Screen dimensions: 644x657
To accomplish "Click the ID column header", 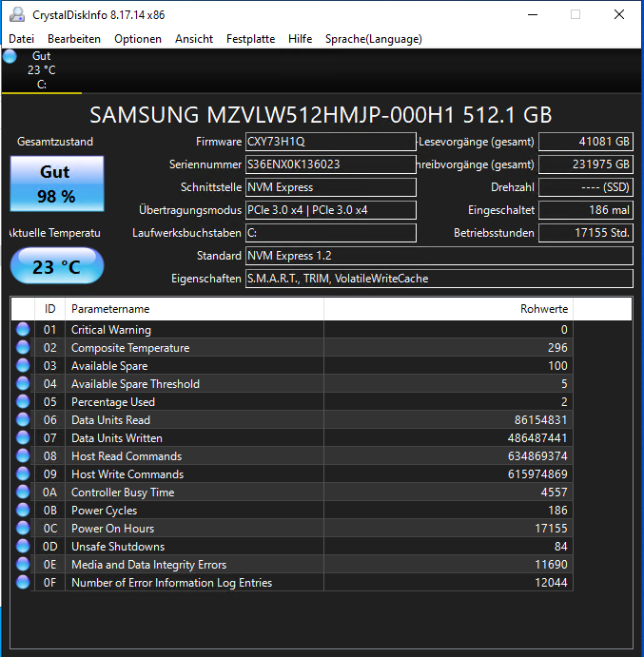I will click(49, 309).
